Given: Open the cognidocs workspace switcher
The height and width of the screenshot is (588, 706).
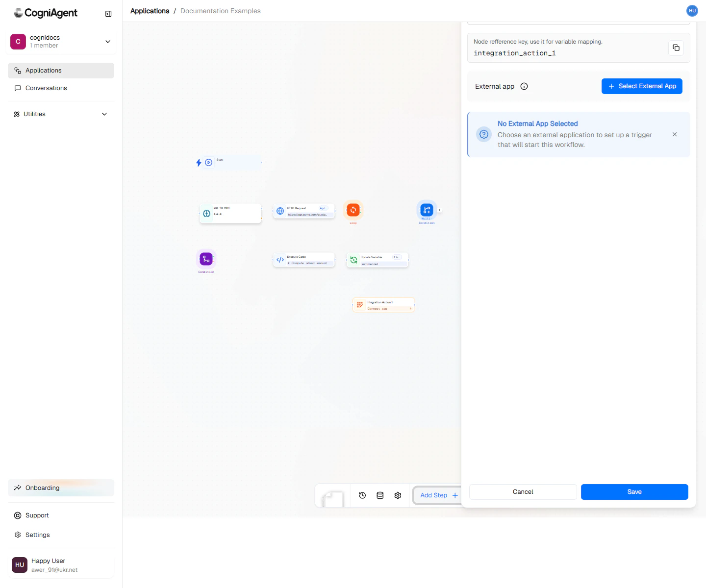Looking at the screenshot, I should coord(61,42).
